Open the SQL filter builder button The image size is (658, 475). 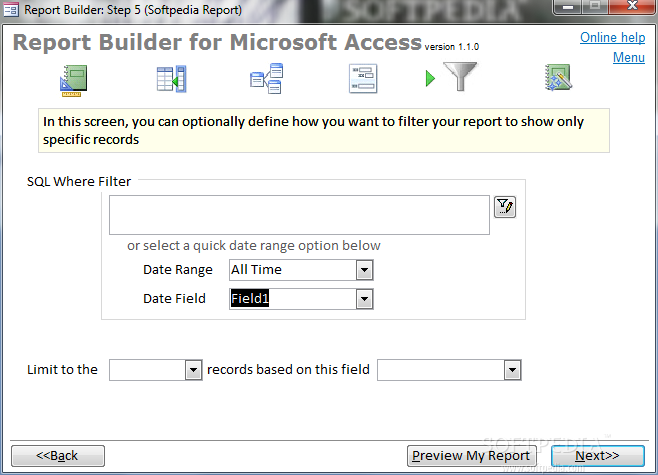point(505,207)
